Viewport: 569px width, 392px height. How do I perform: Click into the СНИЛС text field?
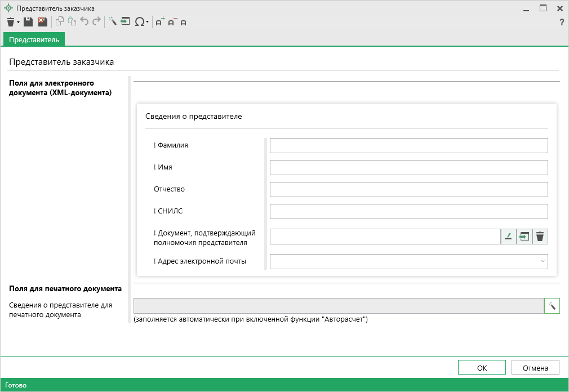pyautogui.click(x=408, y=212)
